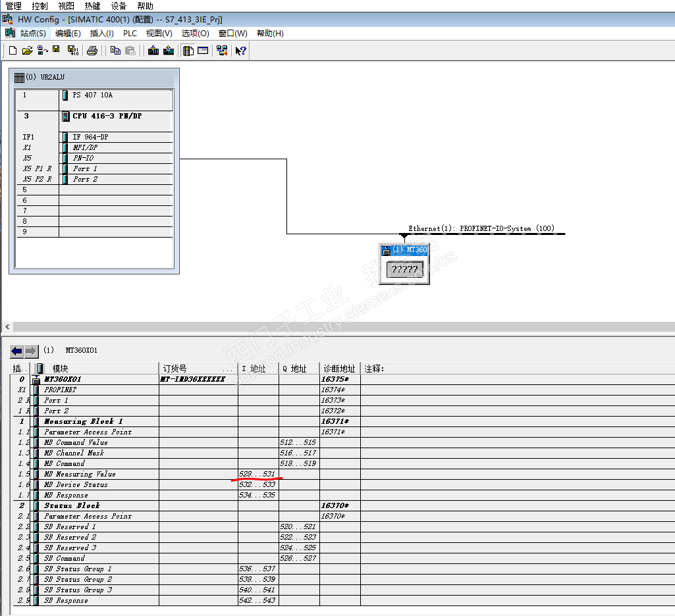The height and width of the screenshot is (616, 675).
Task: Select the IF 964-DP rack row
Action: pyautogui.click(x=94, y=137)
